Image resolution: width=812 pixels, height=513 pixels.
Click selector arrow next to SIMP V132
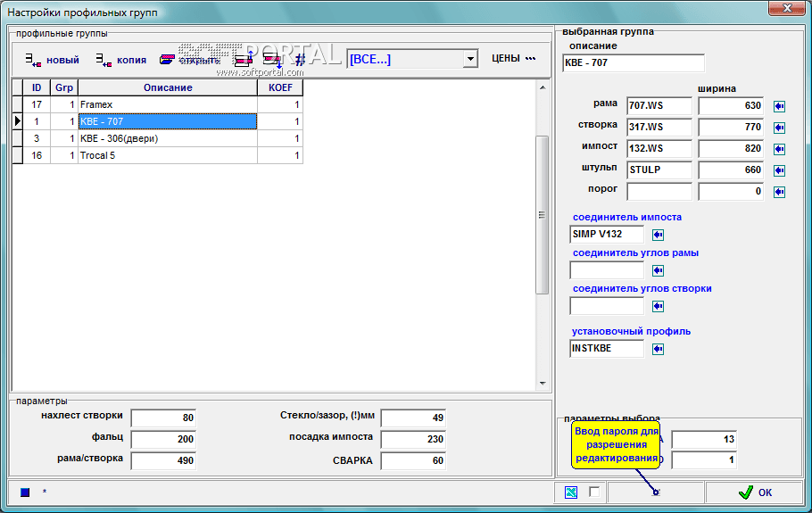click(x=658, y=235)
